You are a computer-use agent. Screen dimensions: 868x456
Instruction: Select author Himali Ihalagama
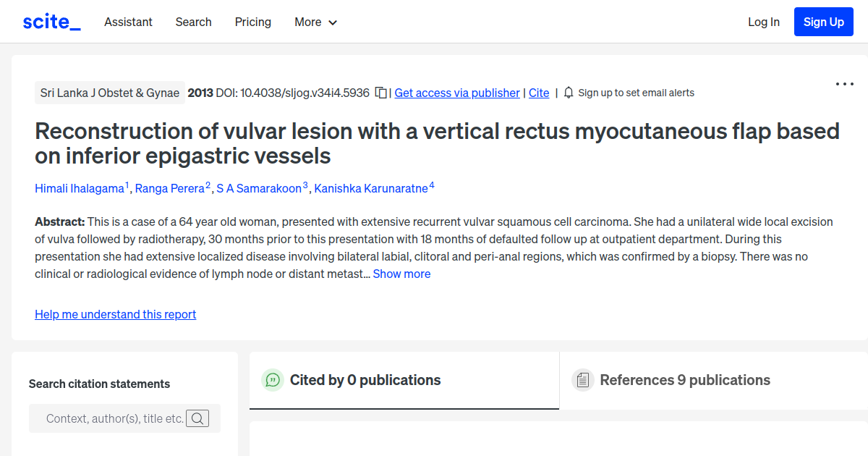click(79, 188)
